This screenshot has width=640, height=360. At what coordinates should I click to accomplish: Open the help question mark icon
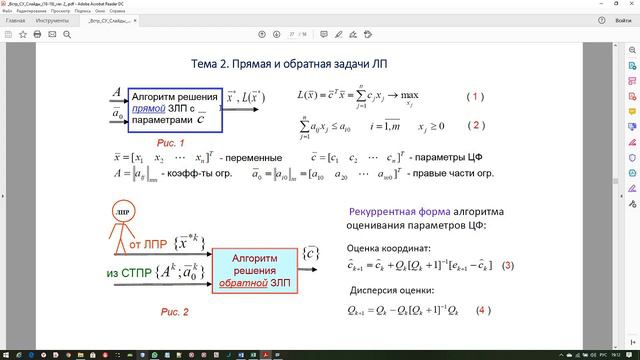pyautogui.click(x=602, y=20)
